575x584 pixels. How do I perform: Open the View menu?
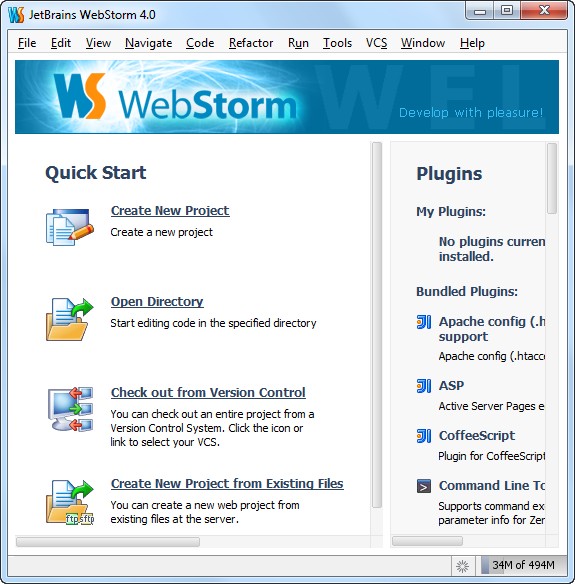(98, 43)
